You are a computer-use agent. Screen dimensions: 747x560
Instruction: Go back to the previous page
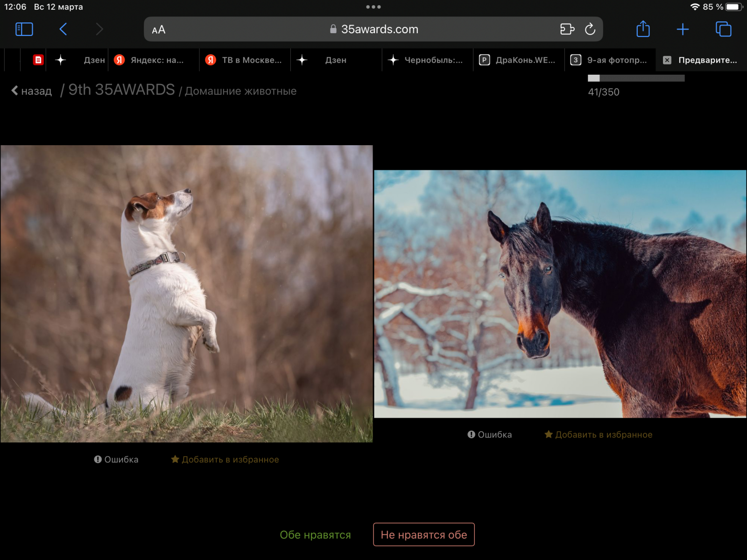(x=63, y=29)
